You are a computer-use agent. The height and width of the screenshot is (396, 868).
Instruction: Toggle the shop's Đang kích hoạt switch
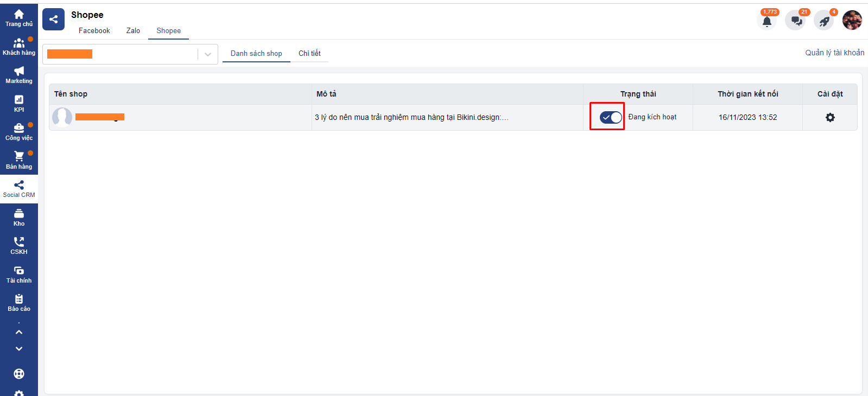[x=611, y=117]
